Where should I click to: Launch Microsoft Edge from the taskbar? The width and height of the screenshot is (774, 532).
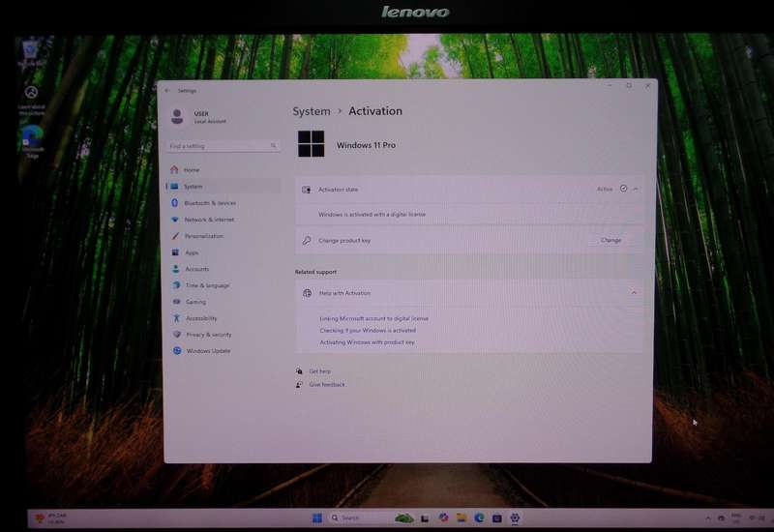(x=479, y=517)
